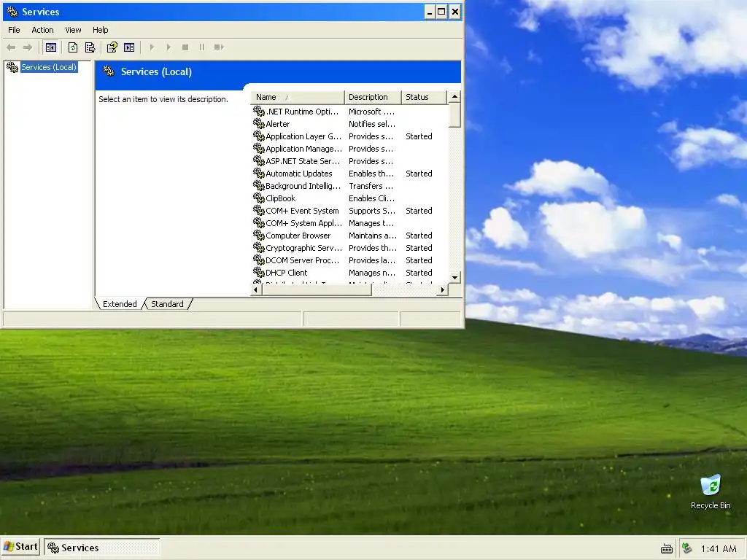747x560 pixels.
Task: Click the second play arrow toolbar icon
Action: coord(169,47)
